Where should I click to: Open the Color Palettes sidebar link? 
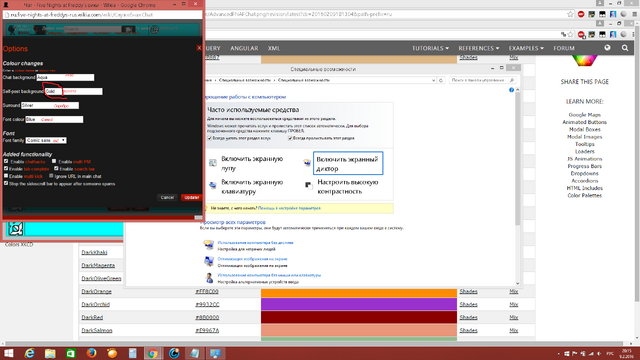(x=584, y=196)
